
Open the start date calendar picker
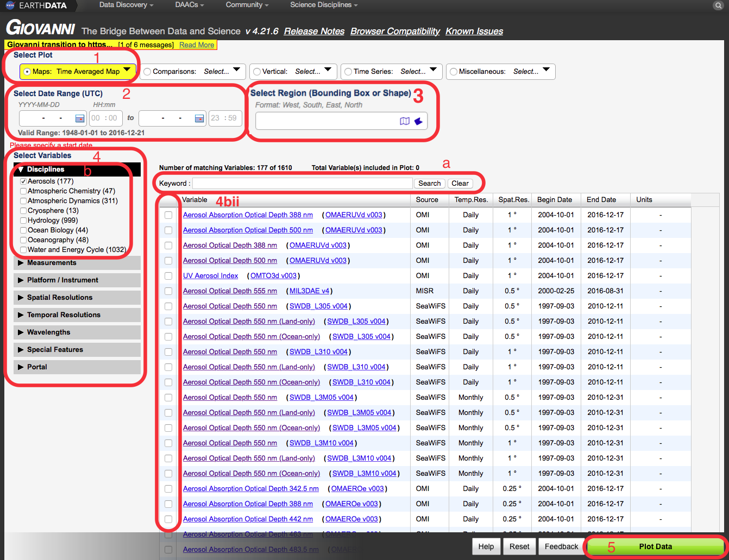tap(80, 118)
